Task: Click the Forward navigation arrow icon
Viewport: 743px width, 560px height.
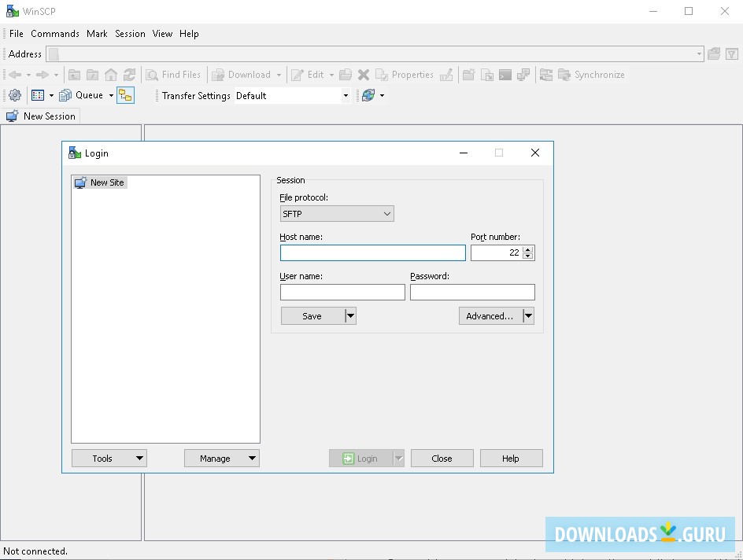Action: [x=43, y=75]
